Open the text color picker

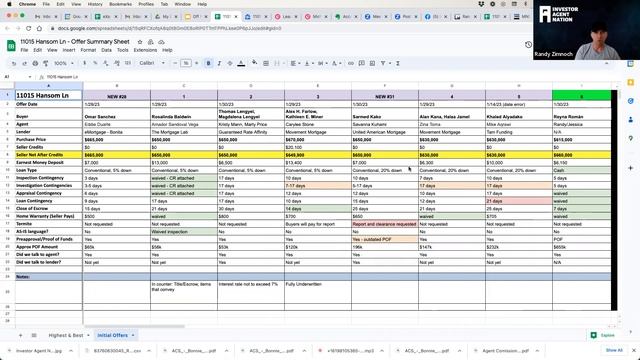click(x=241, y=63)
